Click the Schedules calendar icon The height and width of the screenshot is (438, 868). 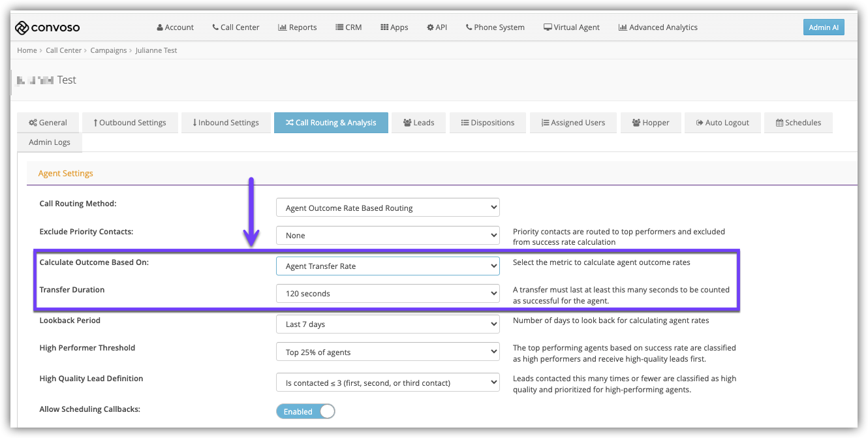[x=779, y=123]
